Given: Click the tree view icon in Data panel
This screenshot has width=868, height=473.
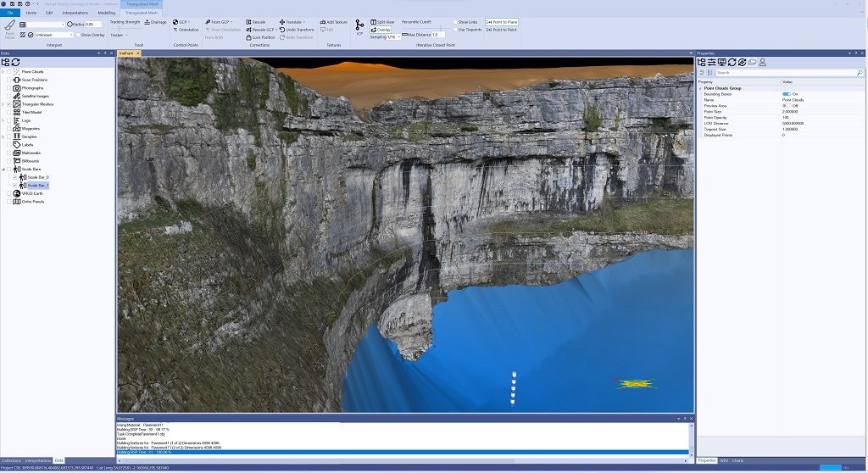Looking at the screenshot, I should tap(6, 62).
